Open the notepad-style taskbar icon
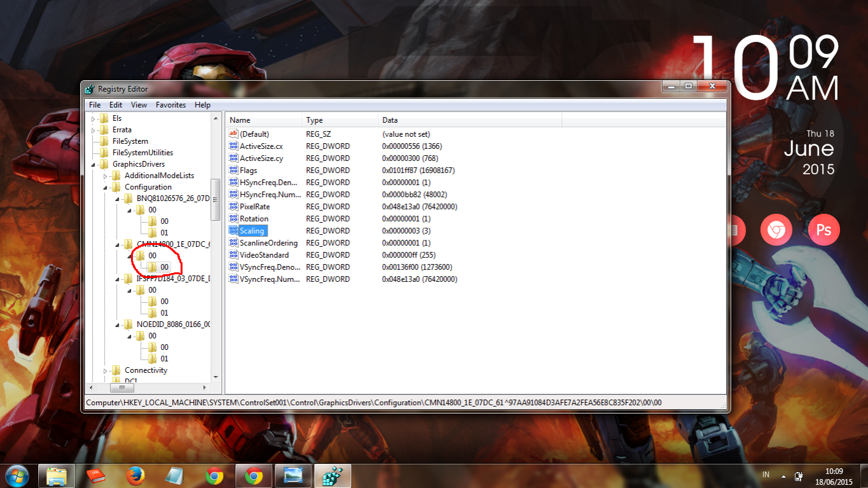 174,476
